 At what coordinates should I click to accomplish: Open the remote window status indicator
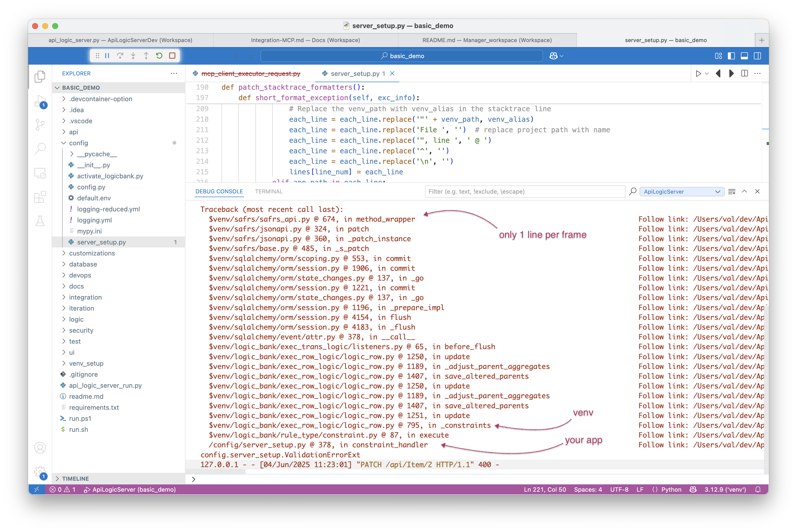[37, 489]
